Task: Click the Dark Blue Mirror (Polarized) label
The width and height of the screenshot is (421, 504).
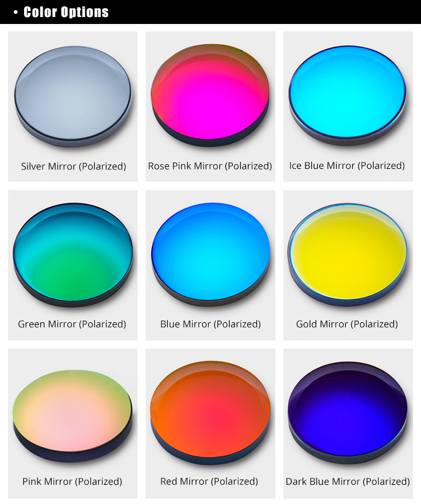Action: (348, 482)
